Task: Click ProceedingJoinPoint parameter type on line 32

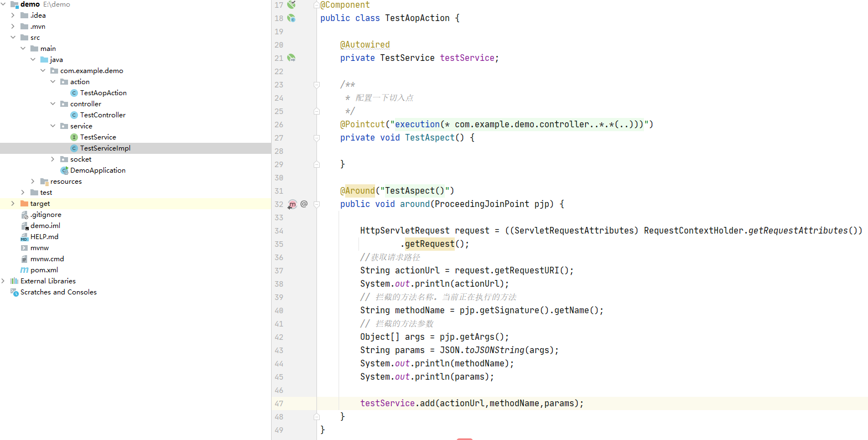Action: tap(482, 204)
